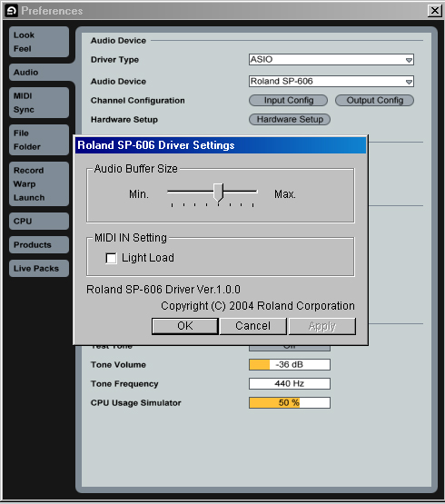Click the Ableton logo icon in title bar
The height and width of the screenshot is (504, 445).
click(x=12, y=11)
